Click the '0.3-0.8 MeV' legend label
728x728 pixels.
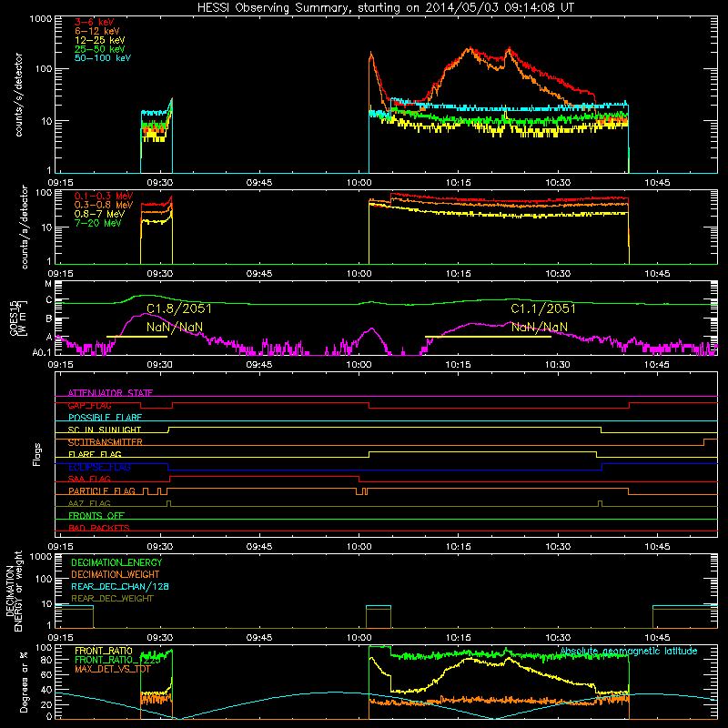pos(104,205)
